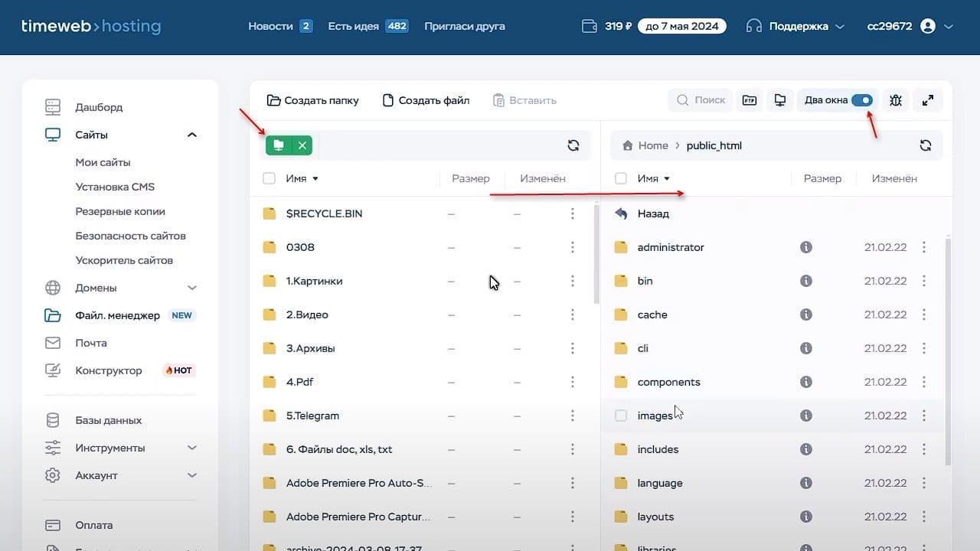Screen dimensions: 980x551
Task: Open Резервные копии submenu item
Action: 120,211
